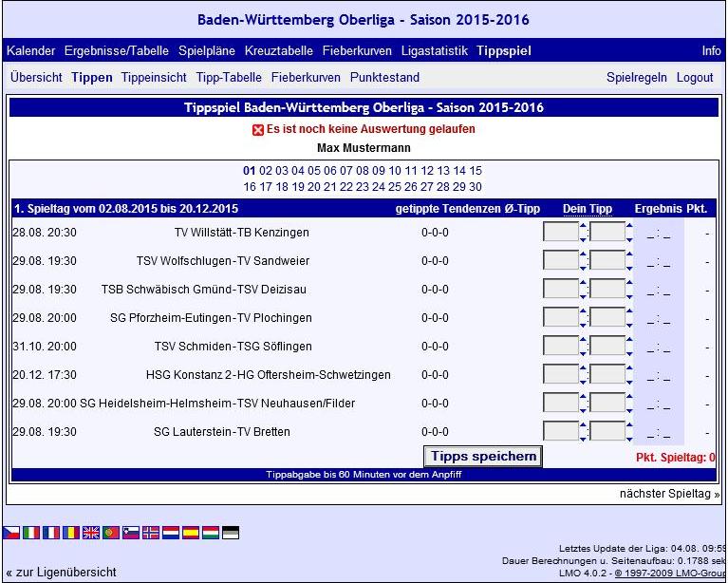Select the Norwegian flag icon

point(151,534)
